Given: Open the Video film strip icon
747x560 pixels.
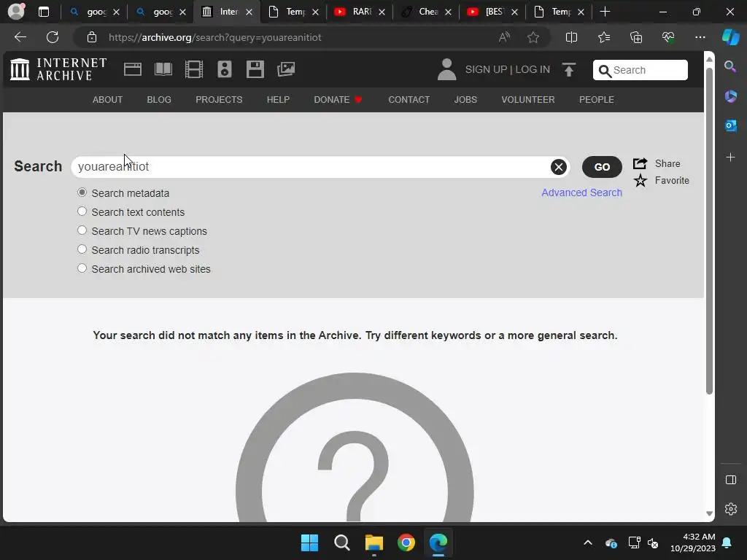Looking at the screenshot, I should pyautogui.click(x=194, y=69).
